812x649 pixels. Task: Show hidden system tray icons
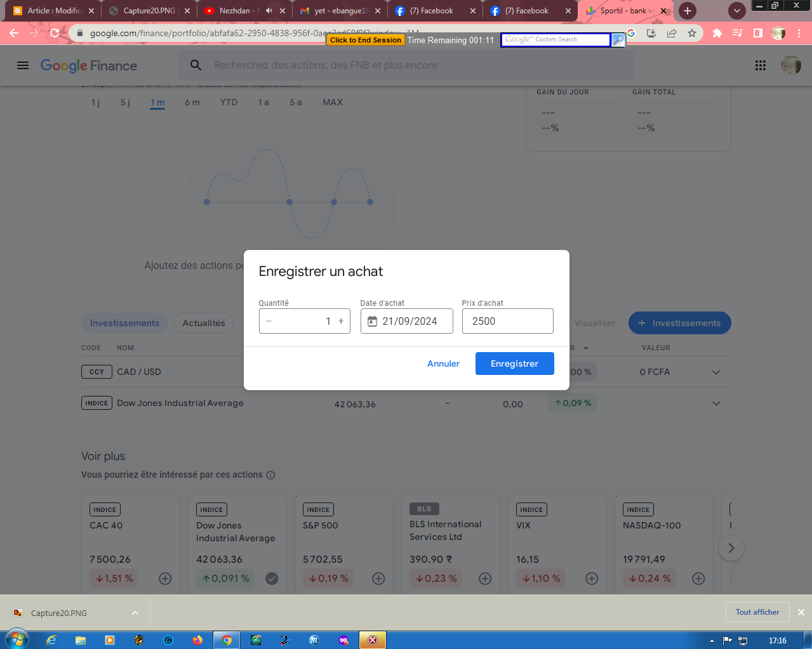712,641
